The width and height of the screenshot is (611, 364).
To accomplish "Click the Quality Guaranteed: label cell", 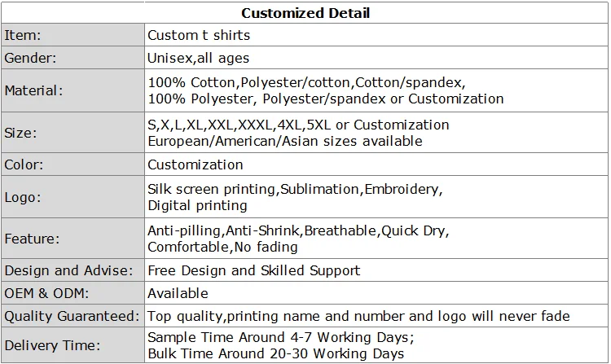I will (x=73, y=316).
